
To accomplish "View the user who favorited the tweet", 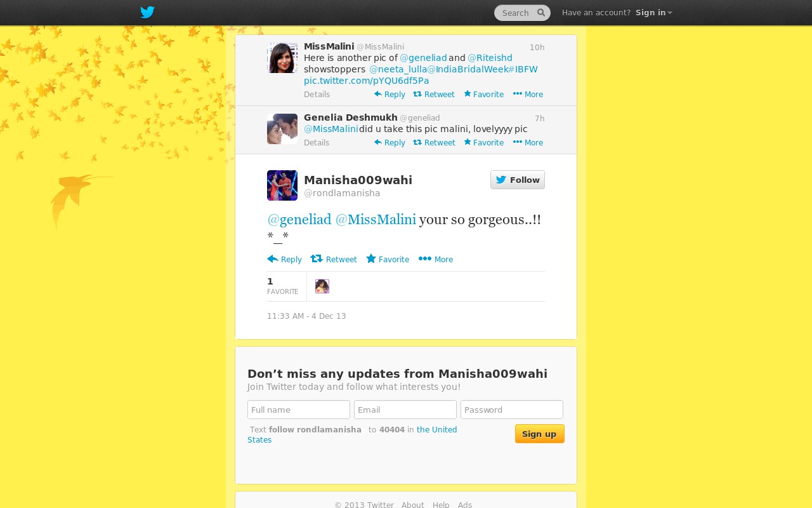I will pos(322,286).
